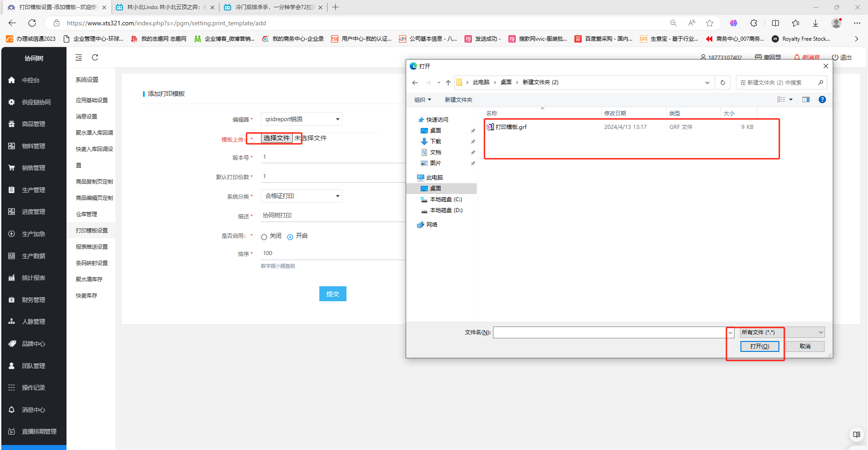Open browser split screen icon

pyautogui.click(x=775, y=23)
